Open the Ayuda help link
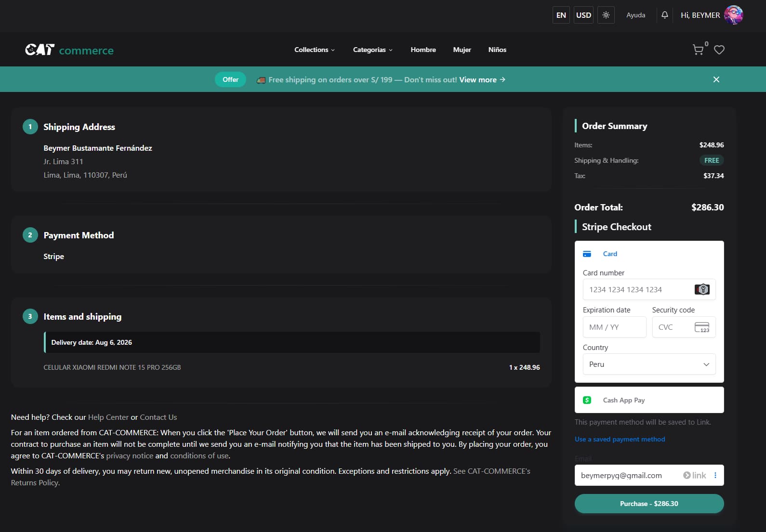This screenshot has width=766, height=532. (635, 15)
